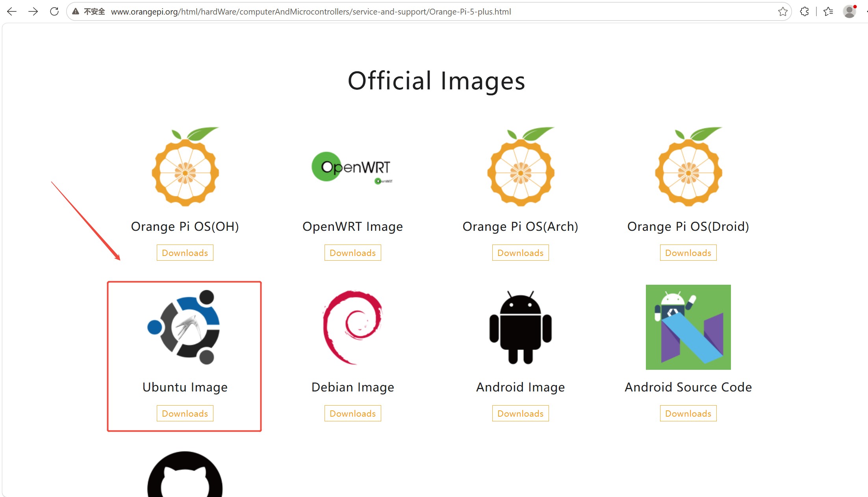The width and height of the screenshot is (868, 497).
Task: Click the Debian swirl logo
Action: tap(352, 327)
